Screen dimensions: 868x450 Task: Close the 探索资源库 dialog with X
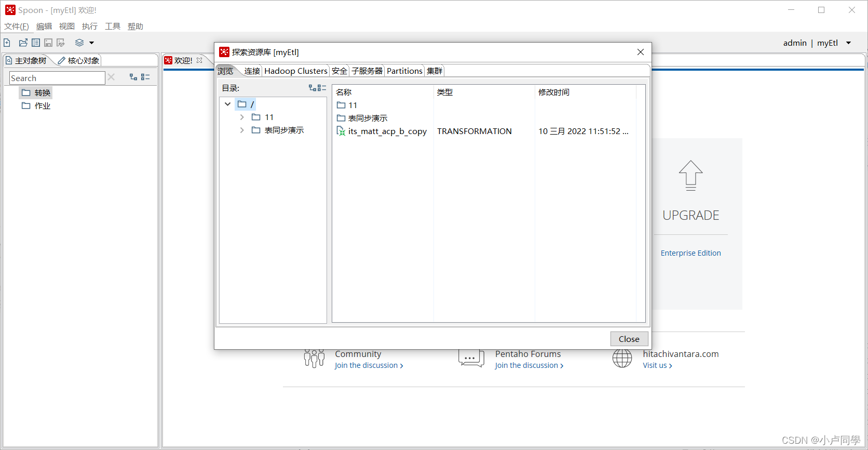(x=641, y=52)
